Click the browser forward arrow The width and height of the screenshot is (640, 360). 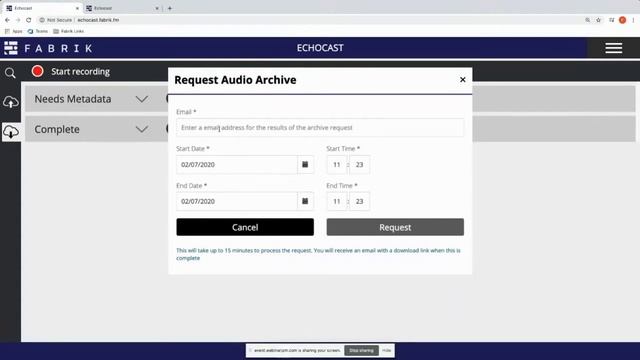coord(18,20)
